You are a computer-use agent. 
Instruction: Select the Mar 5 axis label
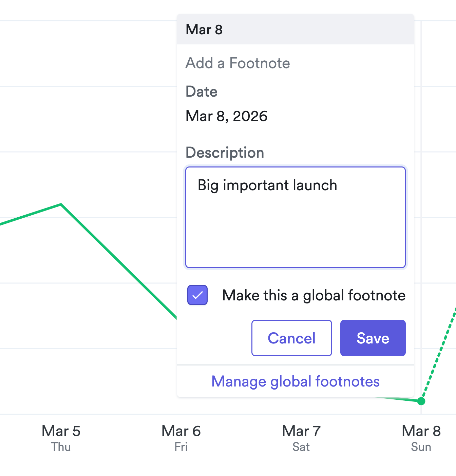pyautogui.click(x=61, y=431)
